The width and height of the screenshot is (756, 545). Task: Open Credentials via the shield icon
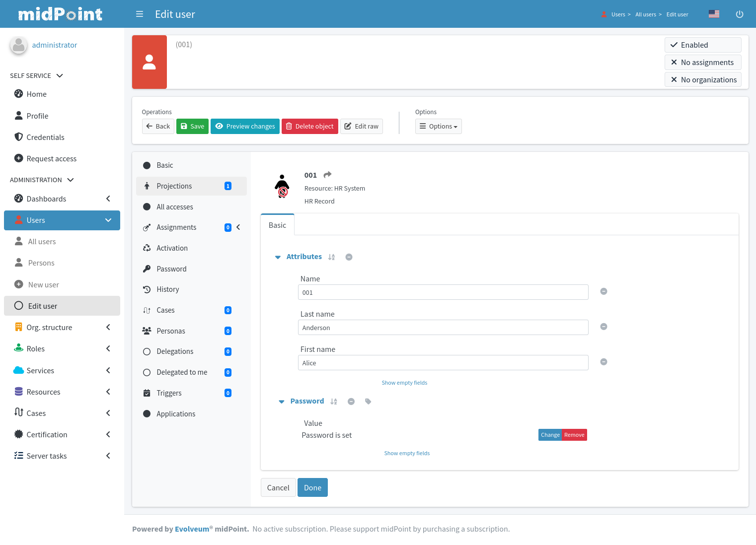coord(18,137)
